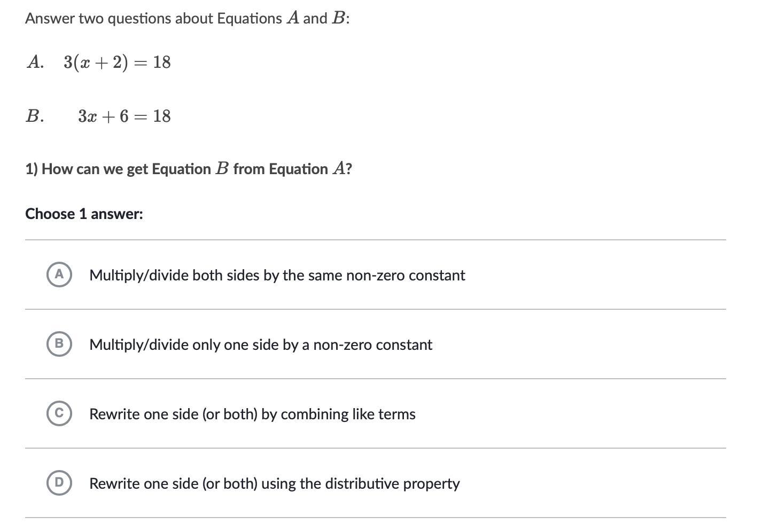The width and height of the screenshot is (778, 532).
Task: Click the italic 'A.' label before first equation
Action: (x=35, y=62)
